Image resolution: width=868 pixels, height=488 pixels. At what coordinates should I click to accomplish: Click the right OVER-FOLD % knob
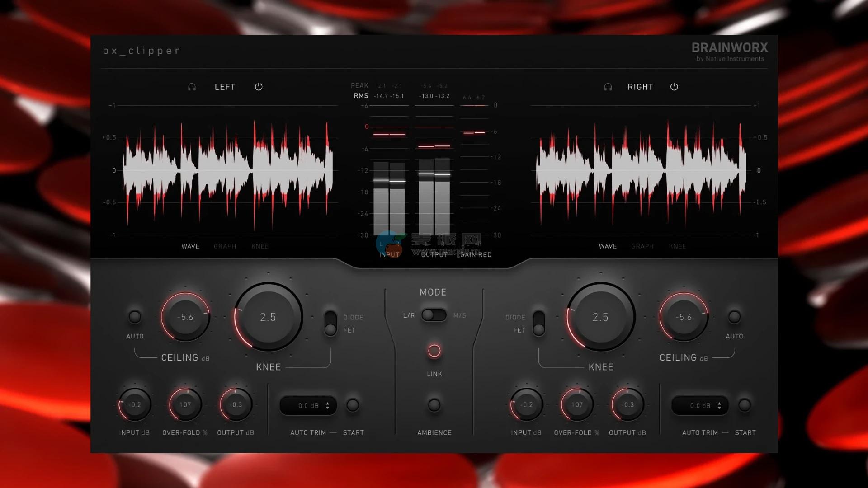point(577,404)
